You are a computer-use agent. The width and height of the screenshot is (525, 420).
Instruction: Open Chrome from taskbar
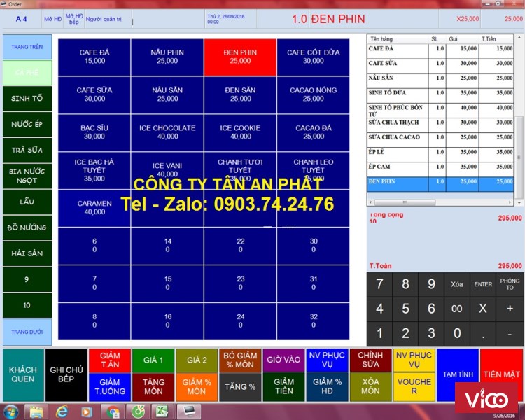pyautogui.click(x=112, y=412)
